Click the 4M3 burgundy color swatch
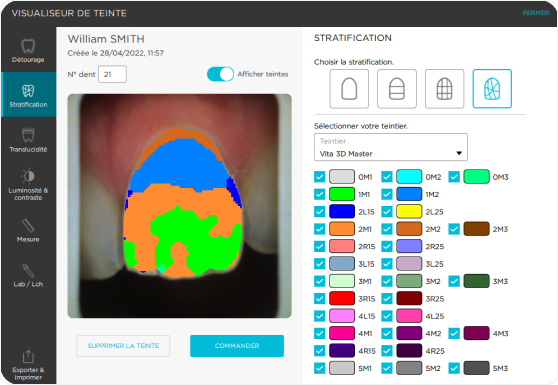The height and width of the screenshot is (385, 558). [477, 333]
